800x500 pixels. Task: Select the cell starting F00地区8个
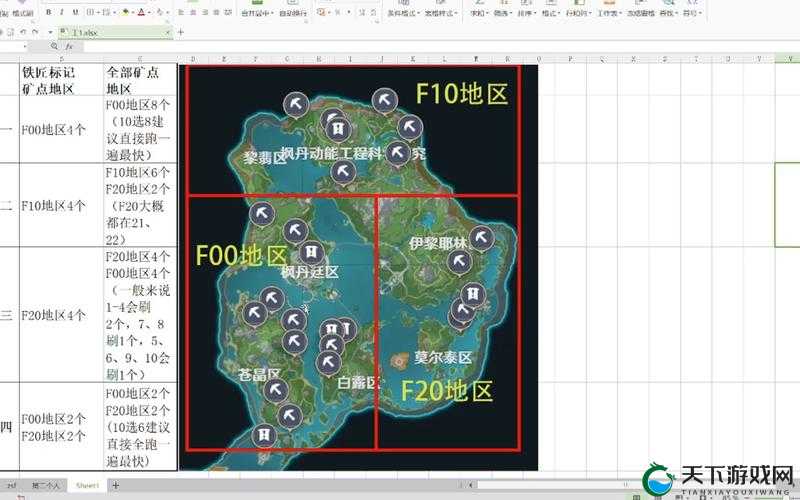[140, 130]
